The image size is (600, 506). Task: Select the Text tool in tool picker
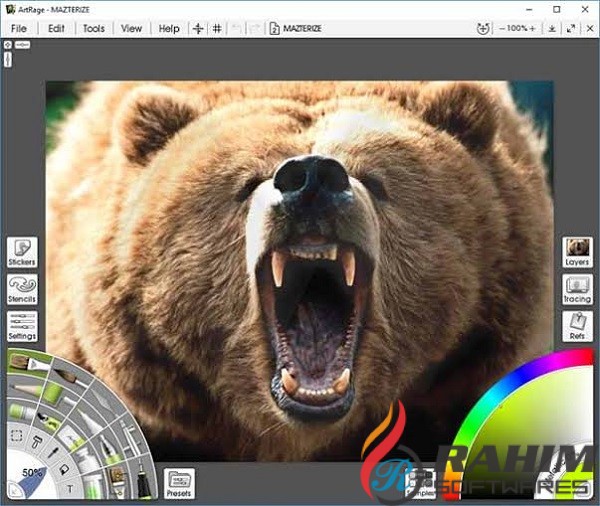[x=70, y=490]
